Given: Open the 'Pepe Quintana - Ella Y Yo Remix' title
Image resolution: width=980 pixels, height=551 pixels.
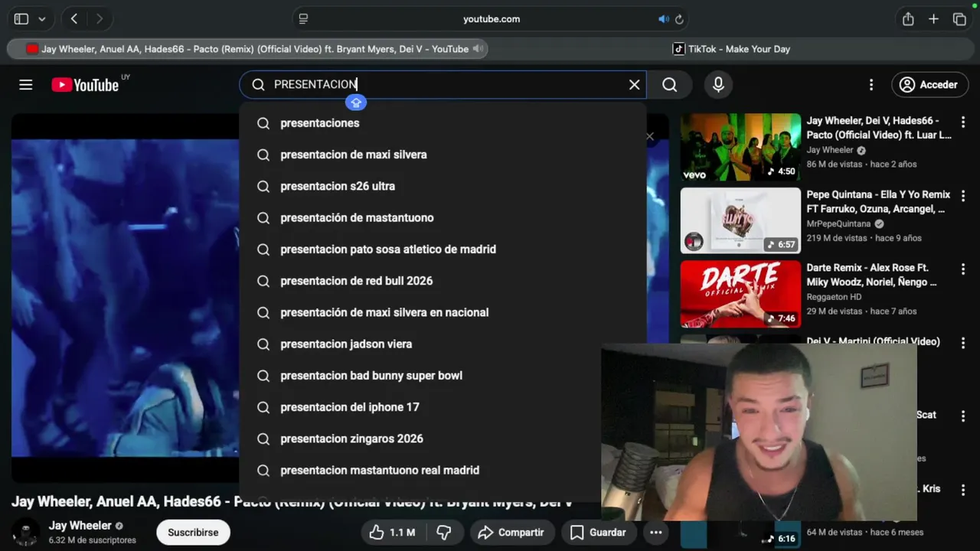Looking at the screenshot, I should [x=878, y=201].
